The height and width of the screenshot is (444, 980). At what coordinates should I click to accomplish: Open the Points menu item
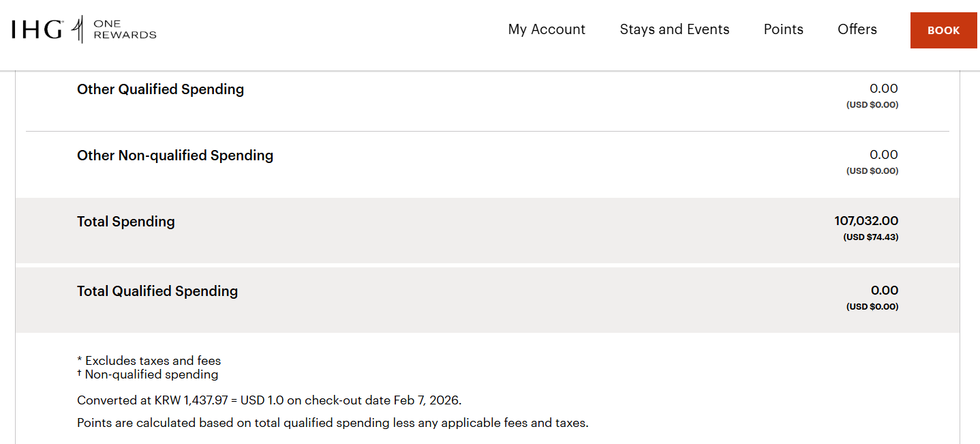point(783,29)
